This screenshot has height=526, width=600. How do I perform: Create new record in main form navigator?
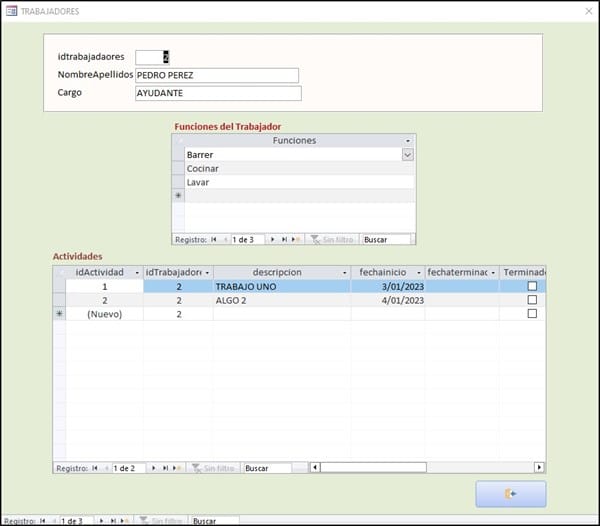125,521
